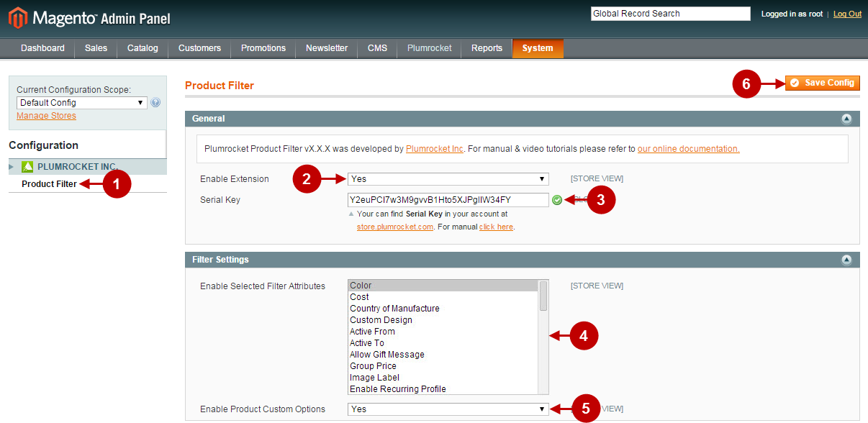This screenshot has width=868, height=423.
Task: Select the Cost attribute in the list
Action: point(443,297)
